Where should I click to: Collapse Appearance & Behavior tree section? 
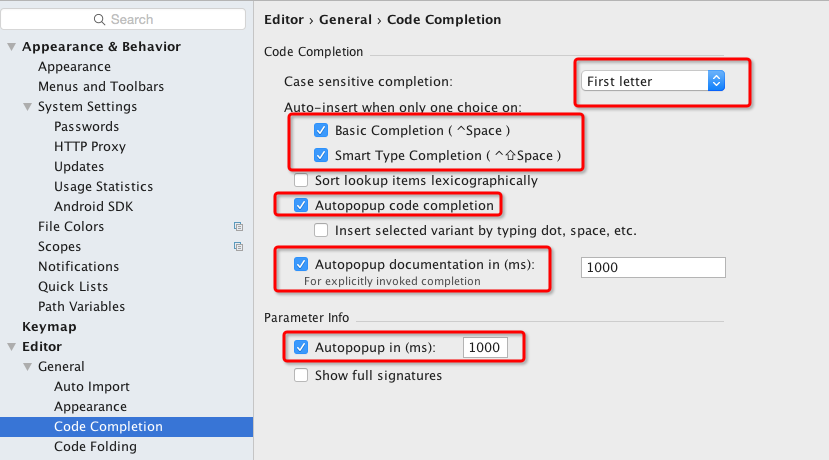point(11,47)
